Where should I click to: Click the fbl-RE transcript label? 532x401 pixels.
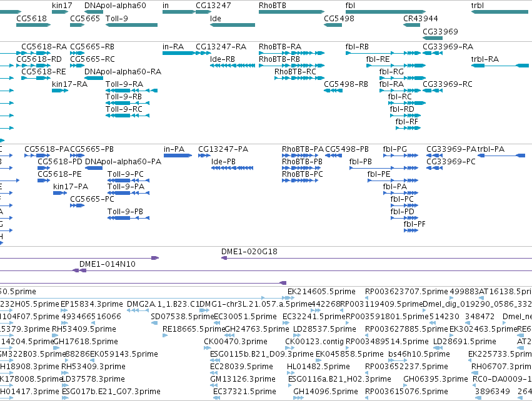[x=378, y=59]
